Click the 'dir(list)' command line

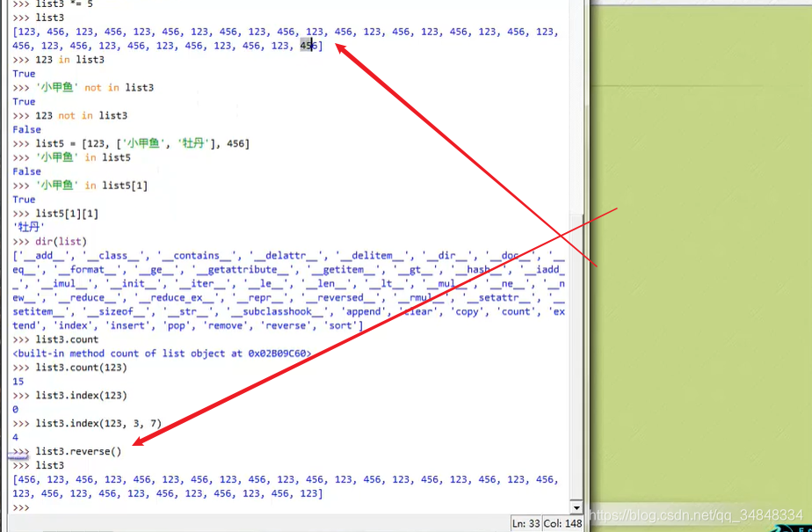tap(50, 242)
